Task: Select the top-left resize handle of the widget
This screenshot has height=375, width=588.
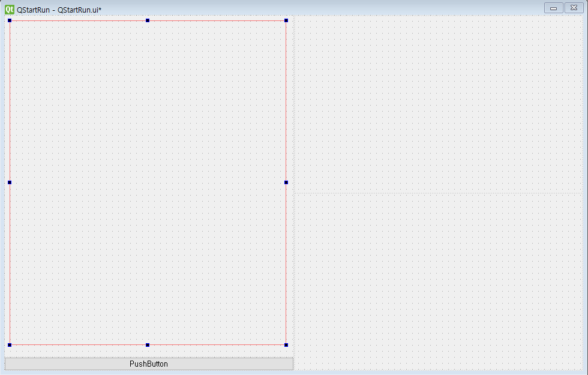Action: point(10,20)
